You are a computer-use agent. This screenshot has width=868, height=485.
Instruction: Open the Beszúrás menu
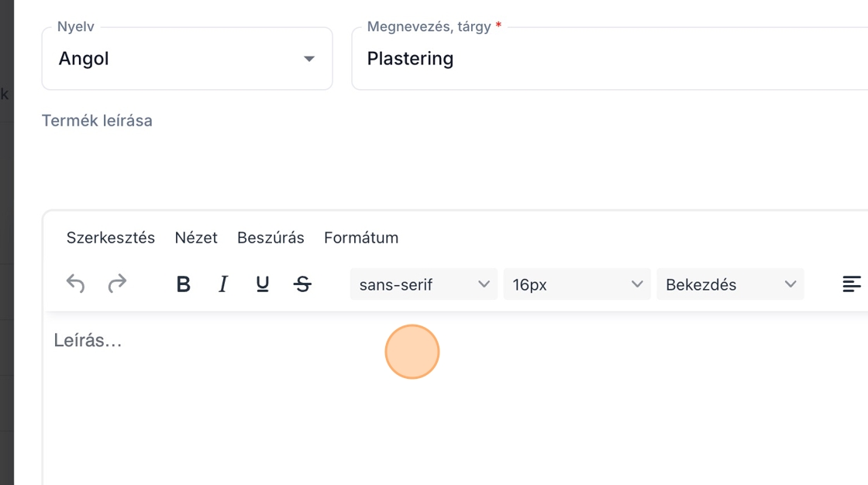point(270,238)
